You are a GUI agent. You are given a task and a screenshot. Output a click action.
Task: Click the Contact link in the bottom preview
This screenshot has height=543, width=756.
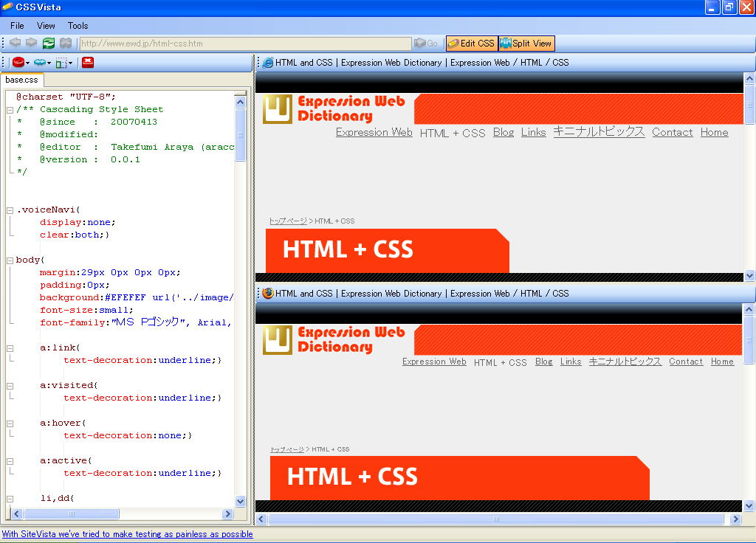(686, 362)
